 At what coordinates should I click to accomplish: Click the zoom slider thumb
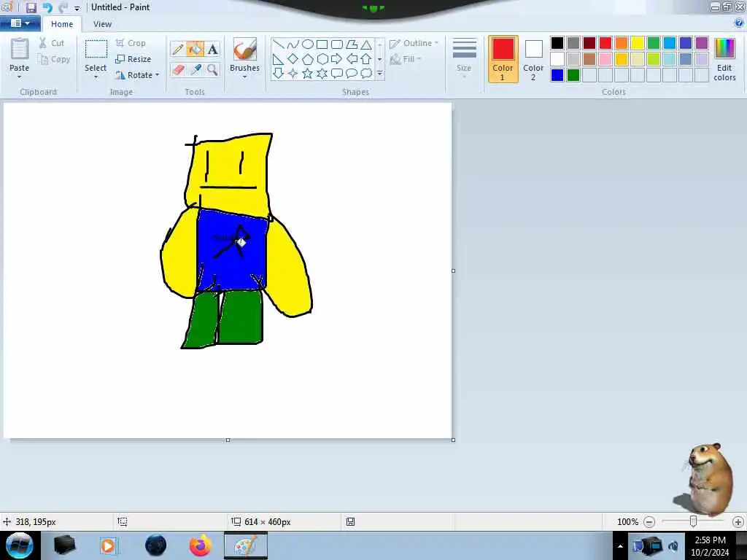[x=693, y=522]
